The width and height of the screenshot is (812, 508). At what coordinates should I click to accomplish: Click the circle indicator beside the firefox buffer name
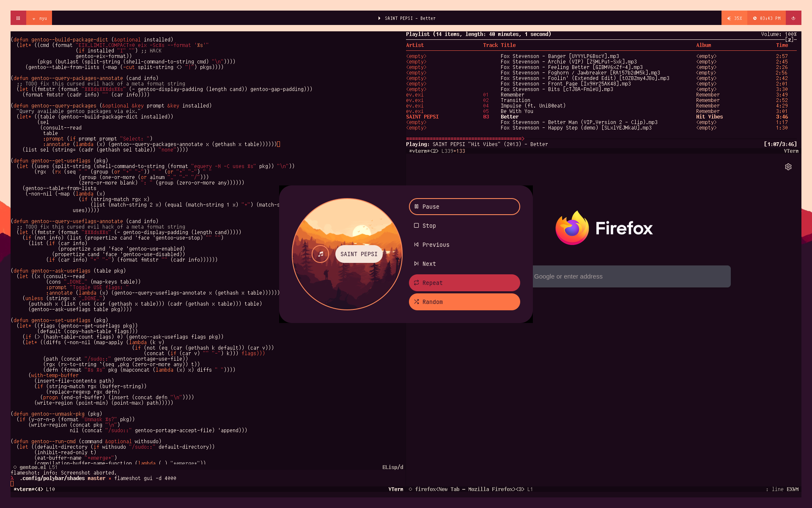tap(410, 489)
